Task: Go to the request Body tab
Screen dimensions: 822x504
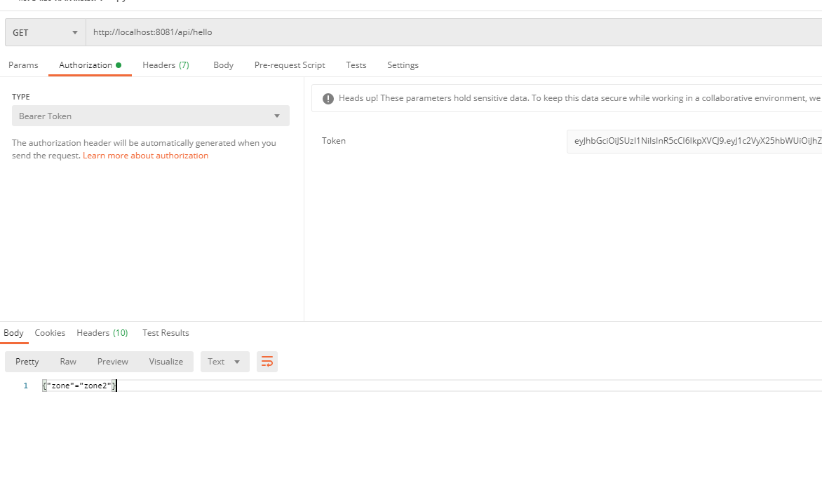Action: (x=223, y=65)
